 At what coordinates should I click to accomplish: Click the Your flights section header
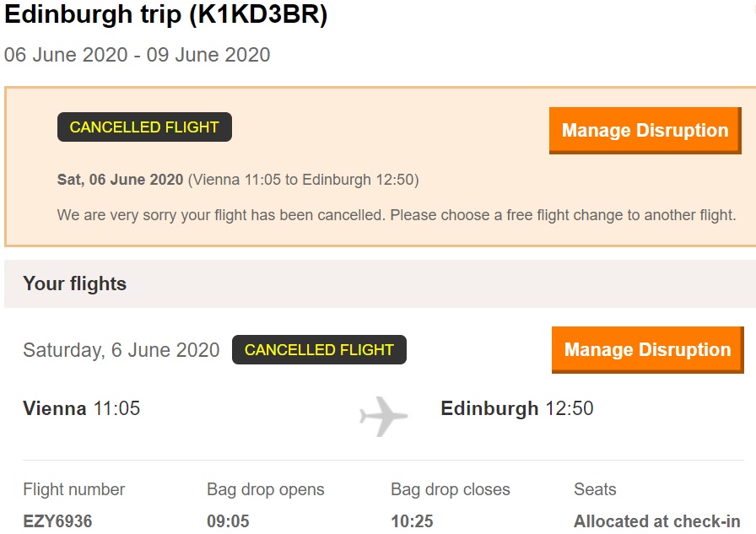75,284
